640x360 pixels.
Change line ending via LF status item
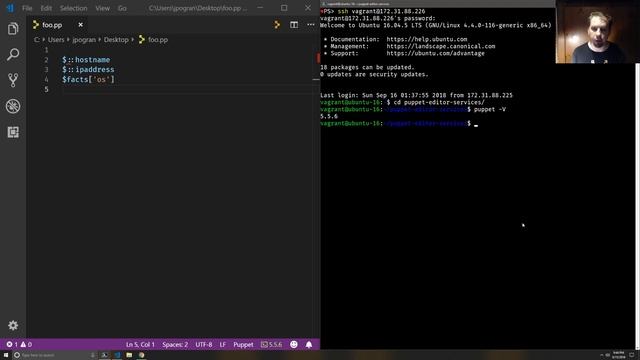pyautogui.click(x=222, y=344)
